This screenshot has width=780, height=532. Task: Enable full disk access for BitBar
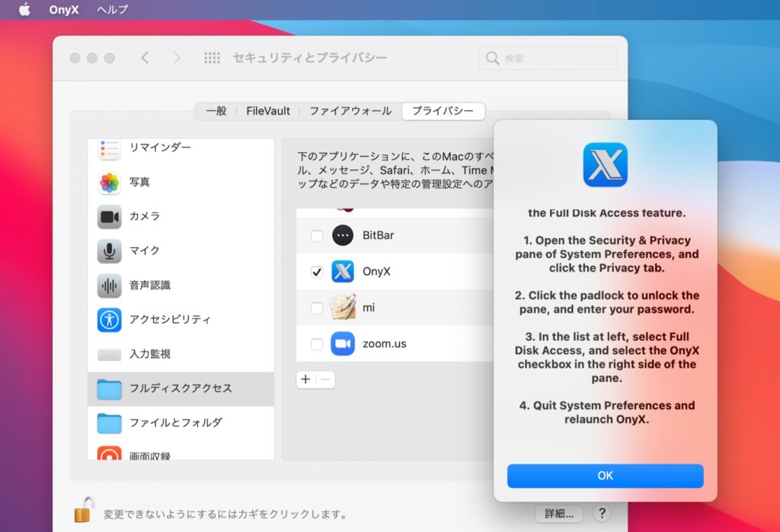(x=318, y=235)
